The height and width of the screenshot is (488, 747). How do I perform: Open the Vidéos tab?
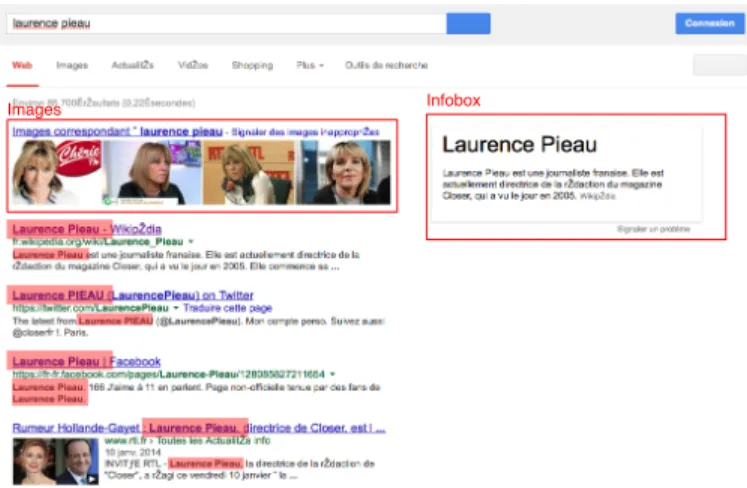coord(193,65)
